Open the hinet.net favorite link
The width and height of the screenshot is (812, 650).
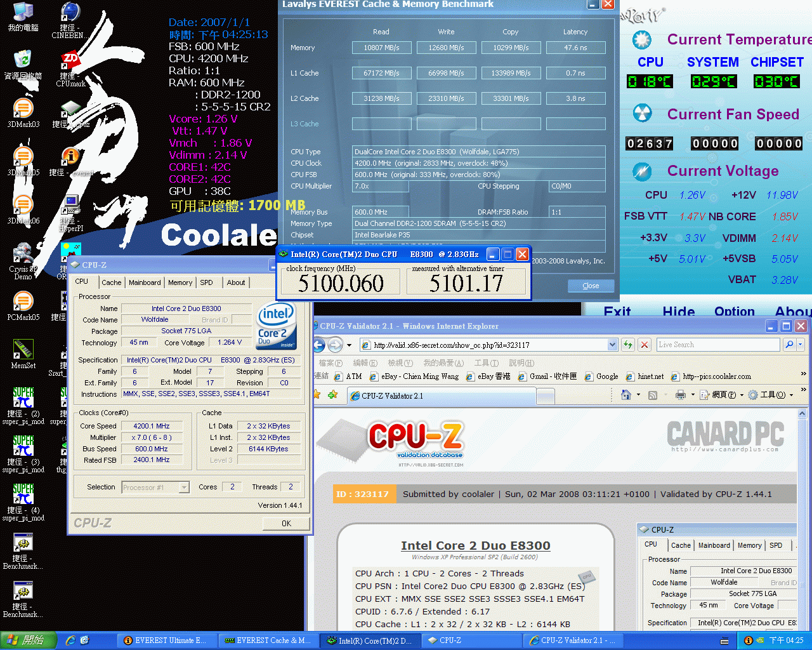644,376
